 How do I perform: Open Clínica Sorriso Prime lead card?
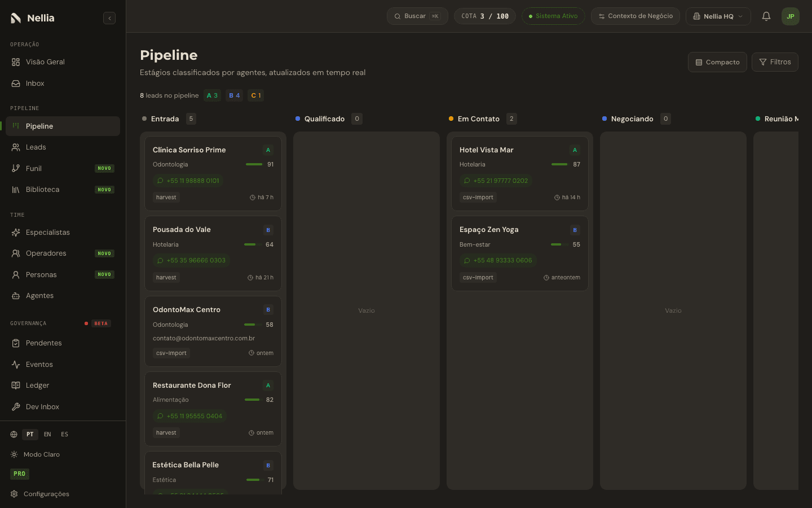pyautogui.click(x=213, y=174)
